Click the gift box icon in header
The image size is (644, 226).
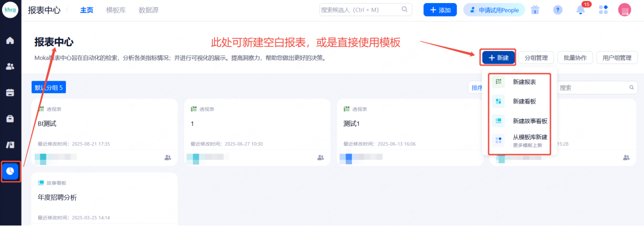(x=535, y=10)
